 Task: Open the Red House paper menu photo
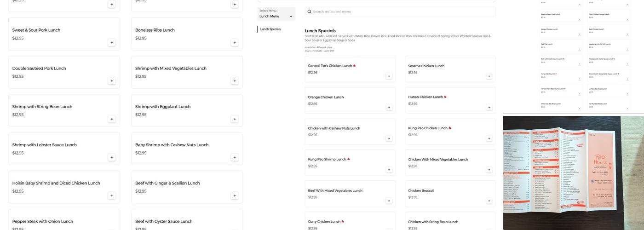click(x=573, y=172)
